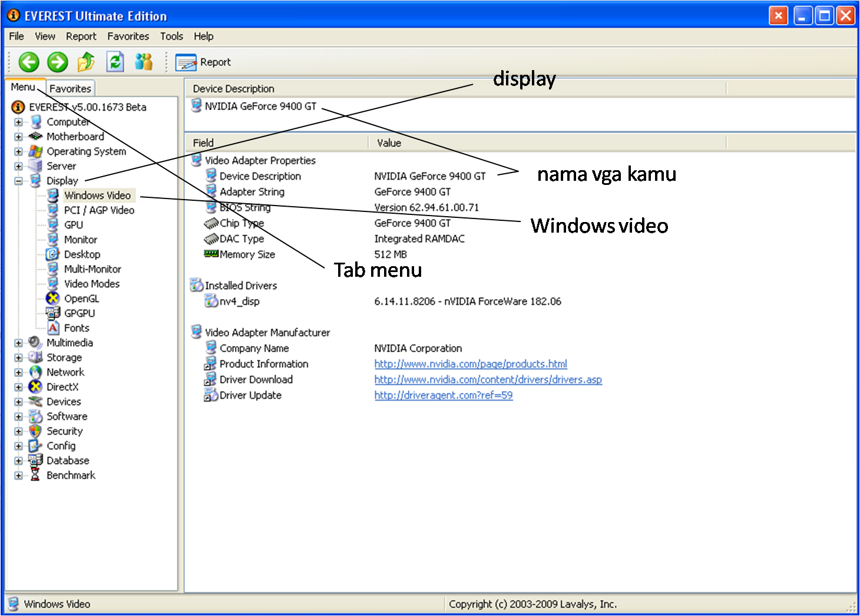This screenshot has height=616, width=860.
Task: Select the Video Modes tree item
Action: click(92, 284)
